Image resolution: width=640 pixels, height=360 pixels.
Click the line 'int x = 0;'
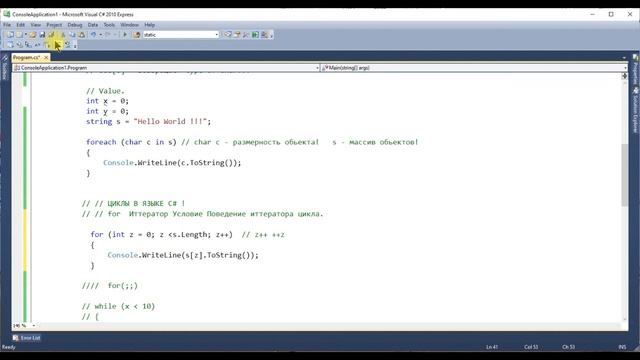(x=107, y=101)
